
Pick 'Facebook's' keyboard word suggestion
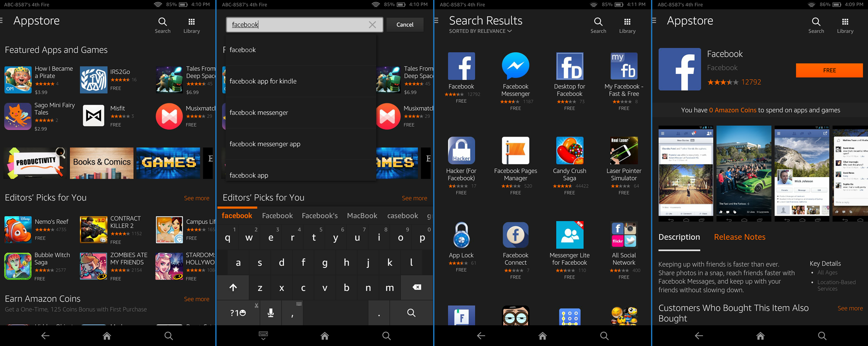(320, 216)
